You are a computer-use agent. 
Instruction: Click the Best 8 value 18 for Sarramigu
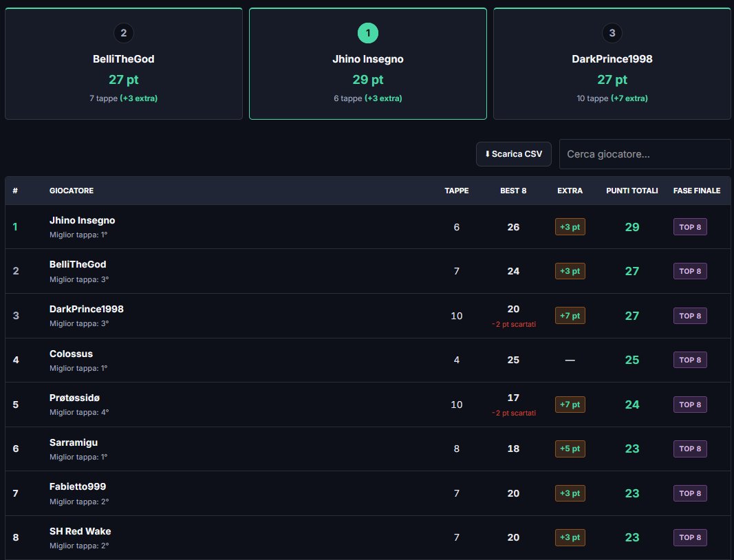[513, 449]
